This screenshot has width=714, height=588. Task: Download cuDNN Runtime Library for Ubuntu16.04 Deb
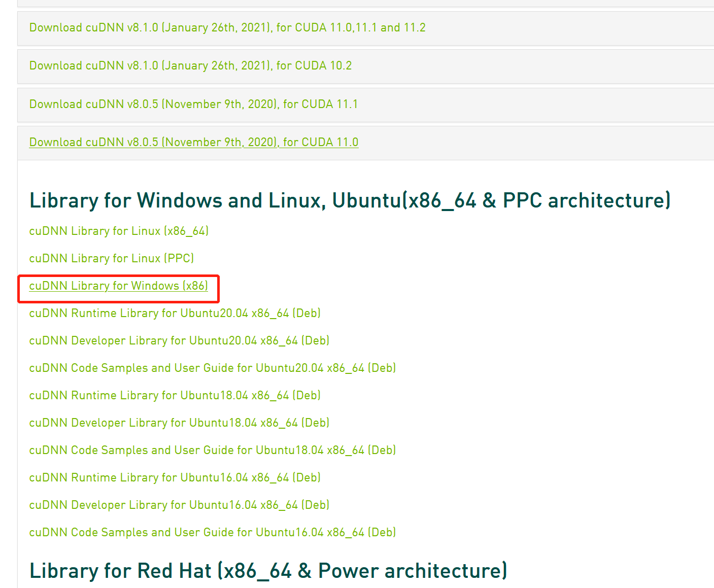(x=175, y=477)
